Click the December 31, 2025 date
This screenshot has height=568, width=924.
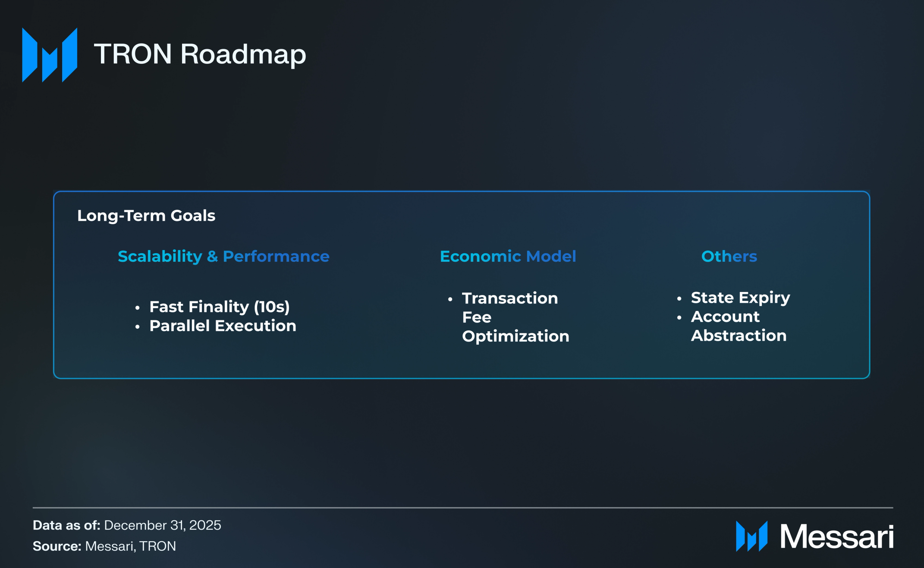click(x=163, y=525)
